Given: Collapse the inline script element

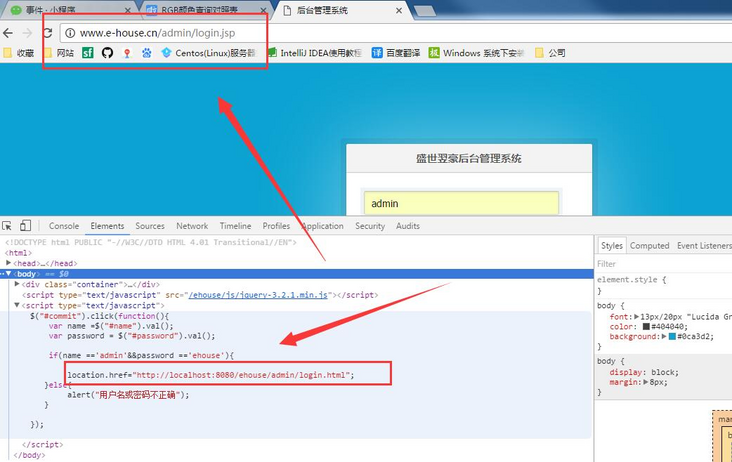Looking at the screenshot, I should coord(17,305).
